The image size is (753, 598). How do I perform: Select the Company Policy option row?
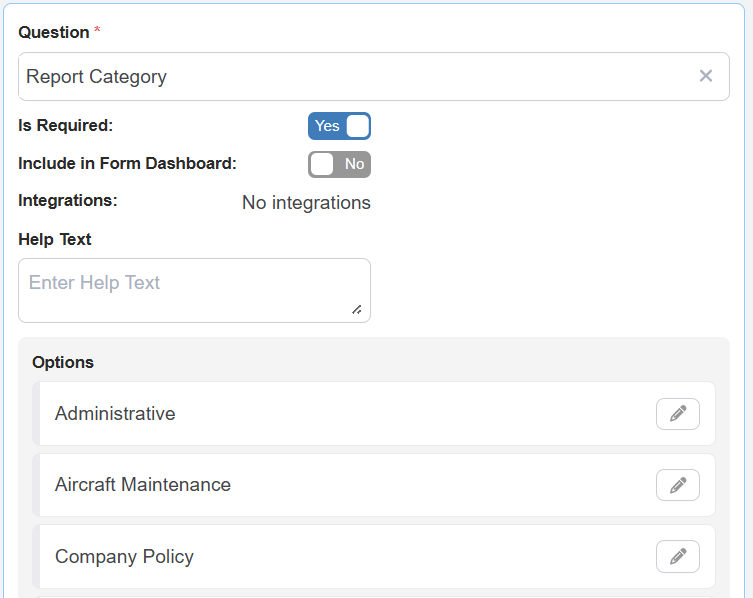(x=300, y=557)
